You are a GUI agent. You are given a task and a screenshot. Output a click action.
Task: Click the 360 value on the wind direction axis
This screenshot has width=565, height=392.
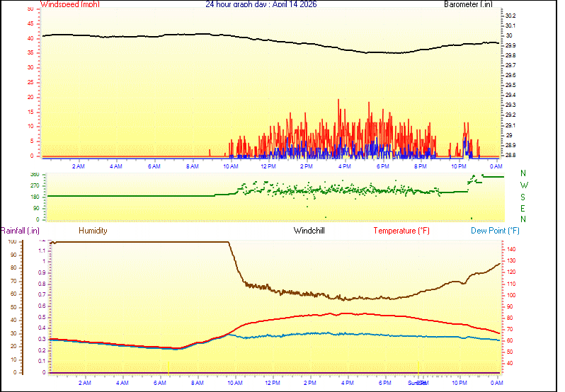(x=34, y=174)
